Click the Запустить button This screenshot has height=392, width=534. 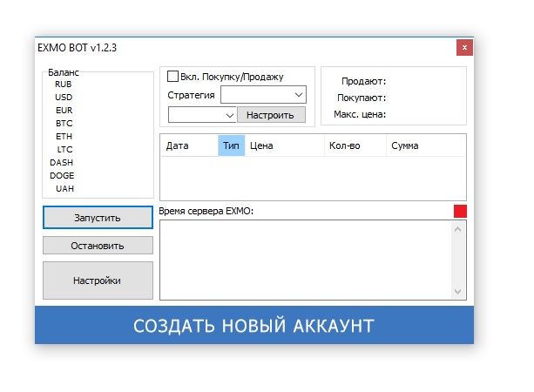pos(98,218)
